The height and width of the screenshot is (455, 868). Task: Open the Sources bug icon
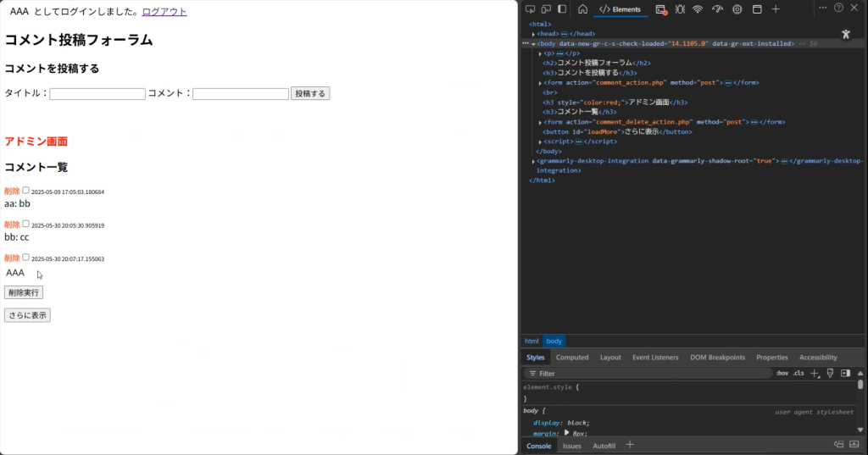click(680, 8)
